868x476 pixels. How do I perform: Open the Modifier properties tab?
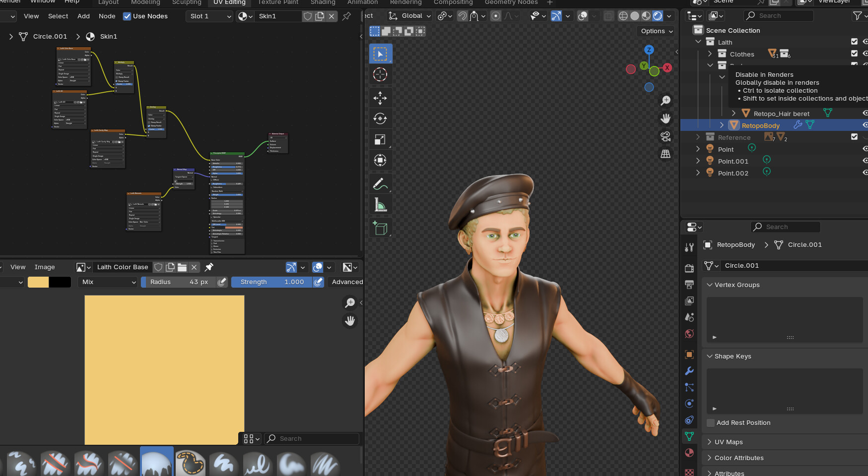[689, 371]
